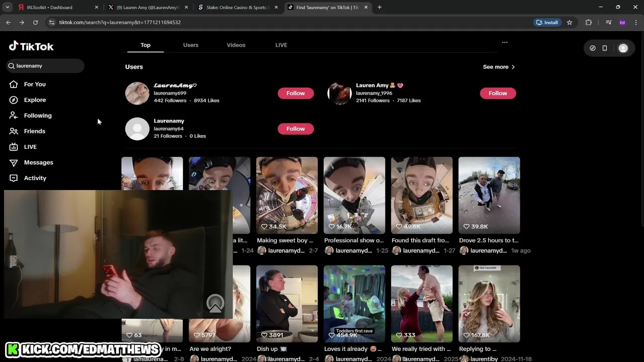
Task: Open Dish up video thumbnail
Action: 287,304
